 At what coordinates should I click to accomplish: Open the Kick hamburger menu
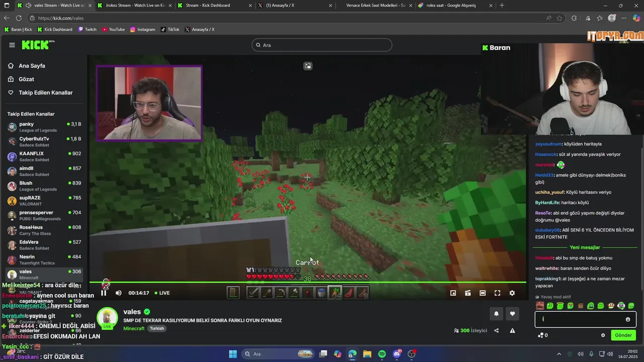[12, 45]
